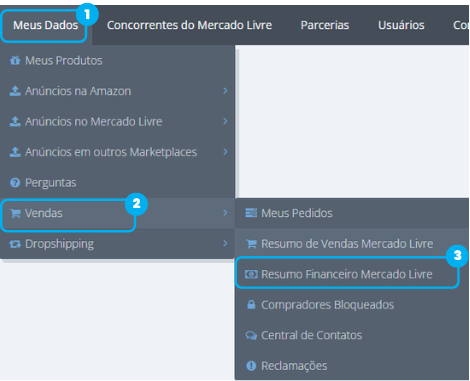Expand the Anúncios em outros Marketplaces chevron
Viewport: 470px width, 381px height.
click(x=225, y=152)
